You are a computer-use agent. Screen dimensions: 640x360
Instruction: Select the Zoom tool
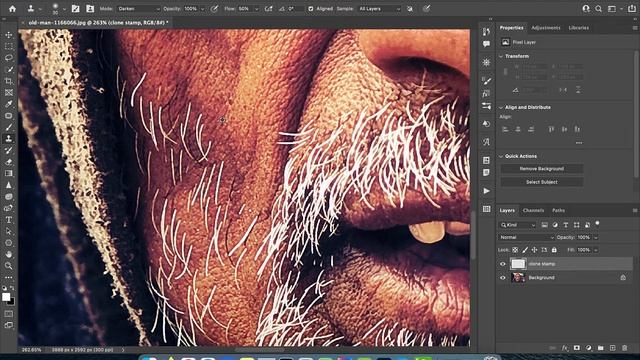coord(9,266)
